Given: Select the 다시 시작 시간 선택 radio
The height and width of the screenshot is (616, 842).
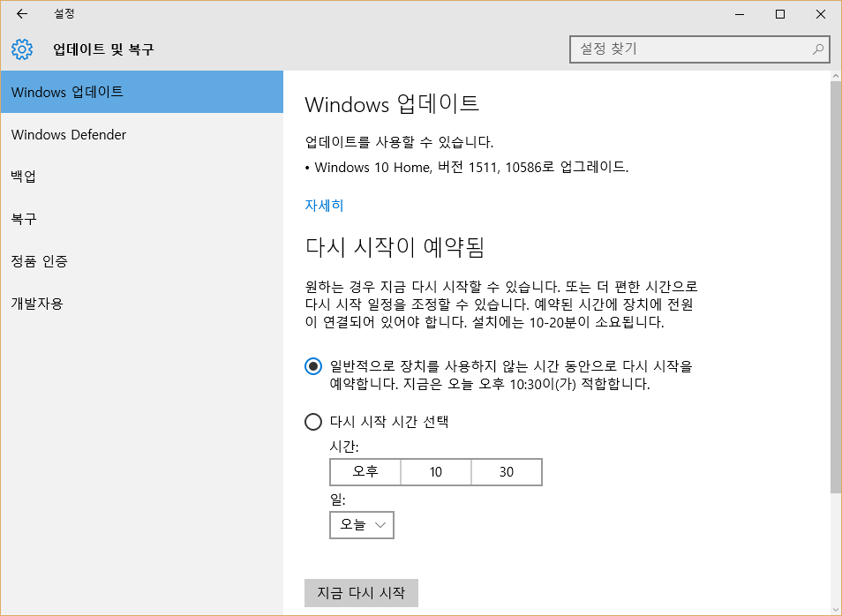Looking at the screenshot, I should click(x=313, y=422).
